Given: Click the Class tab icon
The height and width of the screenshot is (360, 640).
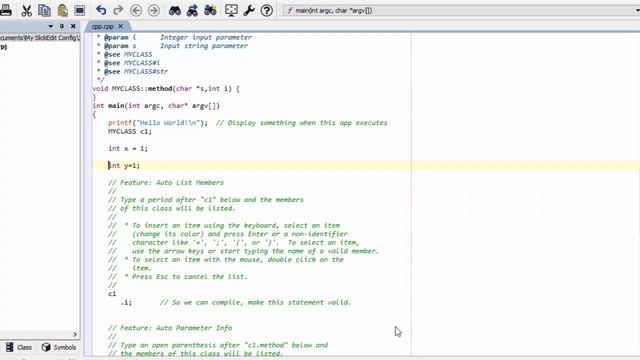Looking at the screenshot, I should [x=9, y=347].
